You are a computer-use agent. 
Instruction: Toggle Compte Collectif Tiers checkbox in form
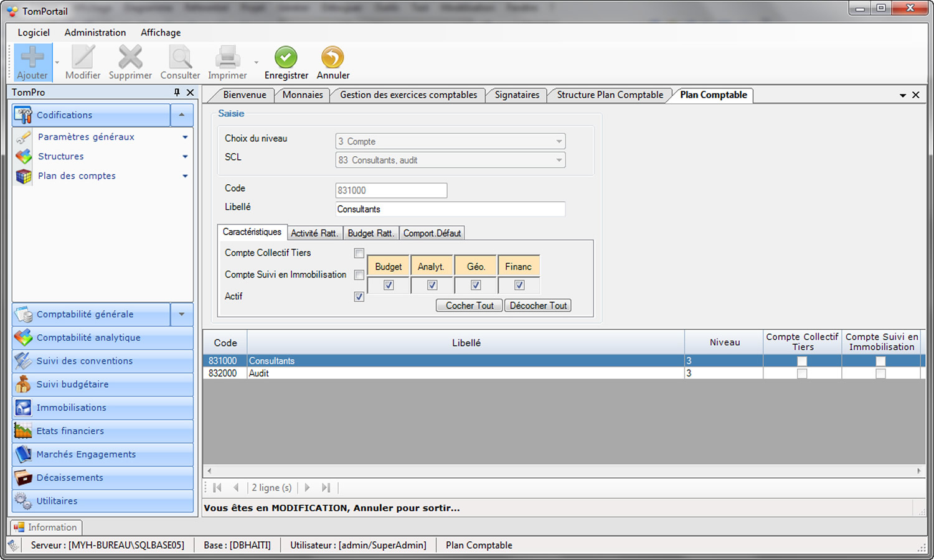point(359,253)
